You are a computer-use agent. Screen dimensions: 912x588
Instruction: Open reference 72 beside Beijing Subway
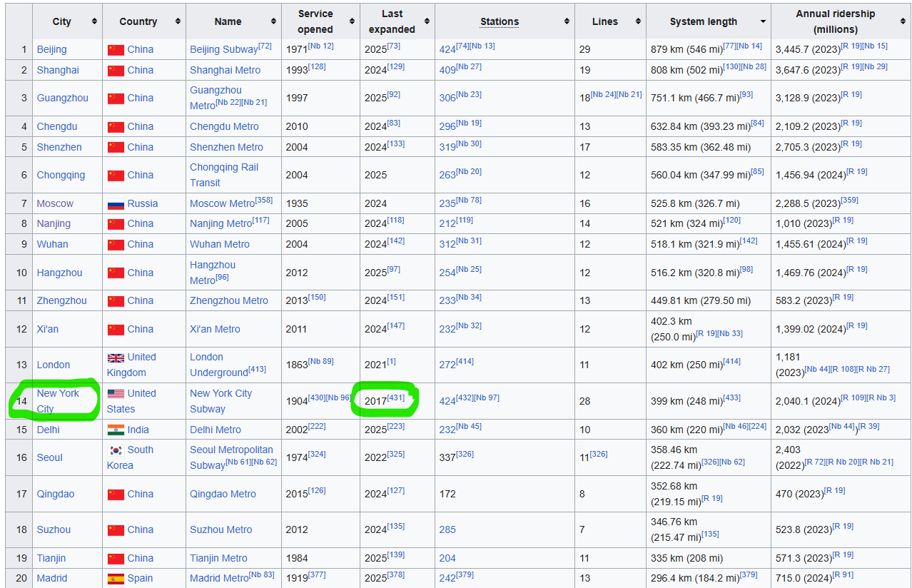pyautogui.click(x=265, y=46)
